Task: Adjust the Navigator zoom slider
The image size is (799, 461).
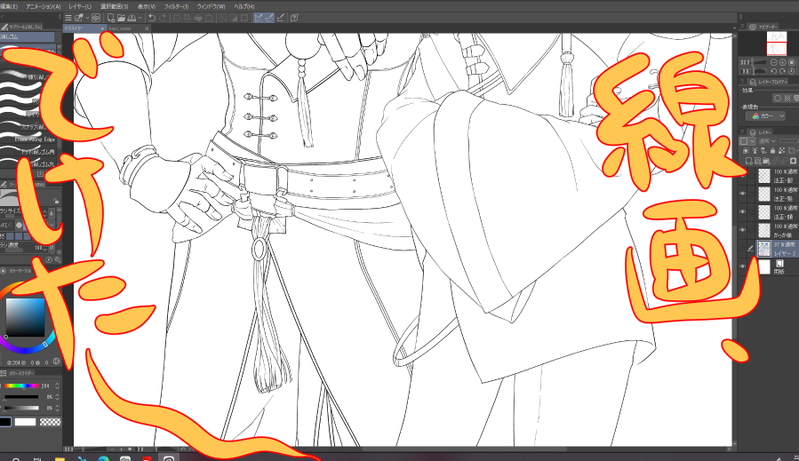Action: pos(759,62)
